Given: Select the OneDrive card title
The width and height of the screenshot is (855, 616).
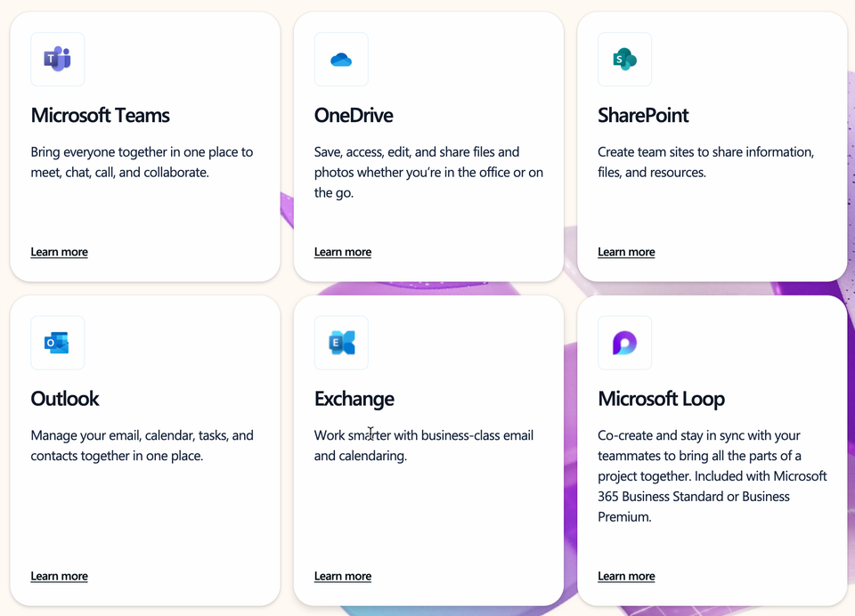Looking at the screenshot, I should pyautogui.click(x=354, y=116).
